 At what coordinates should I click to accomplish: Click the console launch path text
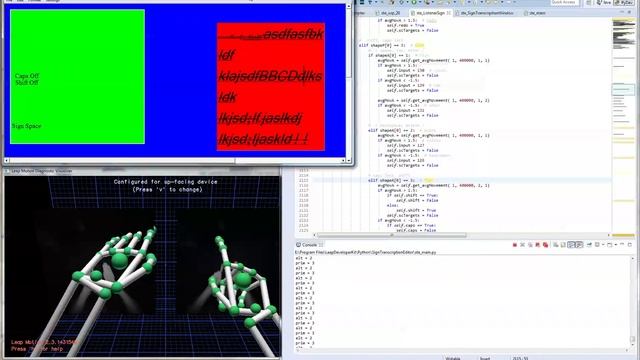(x=365, y=252)
